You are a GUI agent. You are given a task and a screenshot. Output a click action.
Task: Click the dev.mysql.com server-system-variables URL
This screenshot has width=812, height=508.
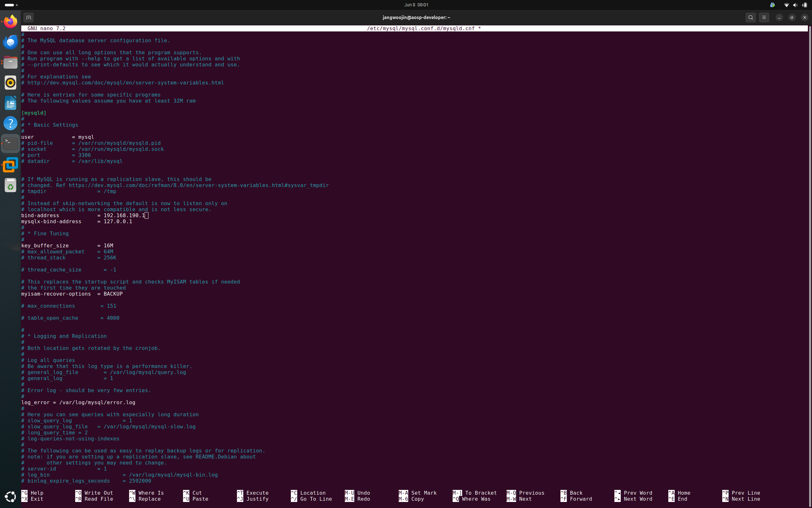[x=126, y=83]
